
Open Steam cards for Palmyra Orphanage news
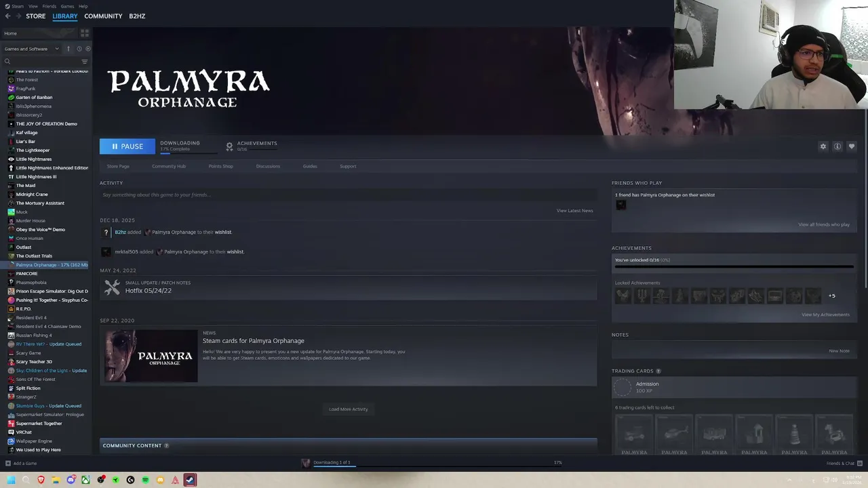point(254,341)
